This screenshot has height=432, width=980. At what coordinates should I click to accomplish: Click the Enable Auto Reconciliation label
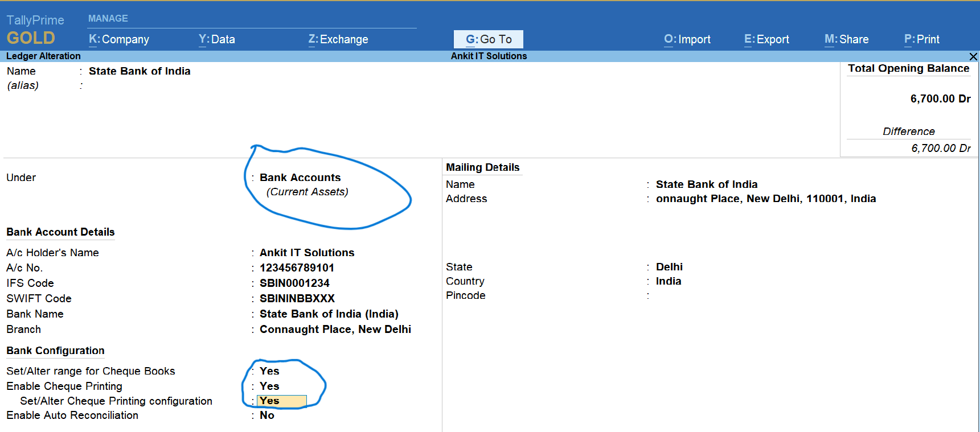[x=72, y=415]
